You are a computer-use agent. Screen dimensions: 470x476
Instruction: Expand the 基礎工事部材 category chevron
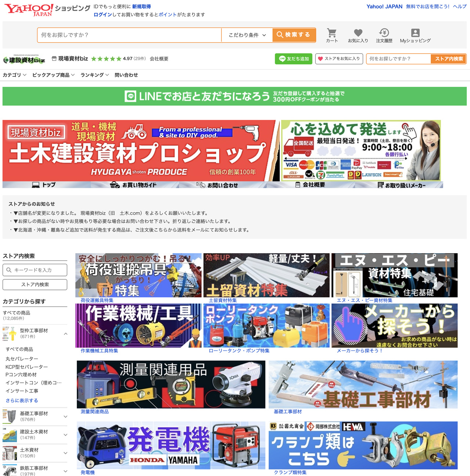coord(65,417)
